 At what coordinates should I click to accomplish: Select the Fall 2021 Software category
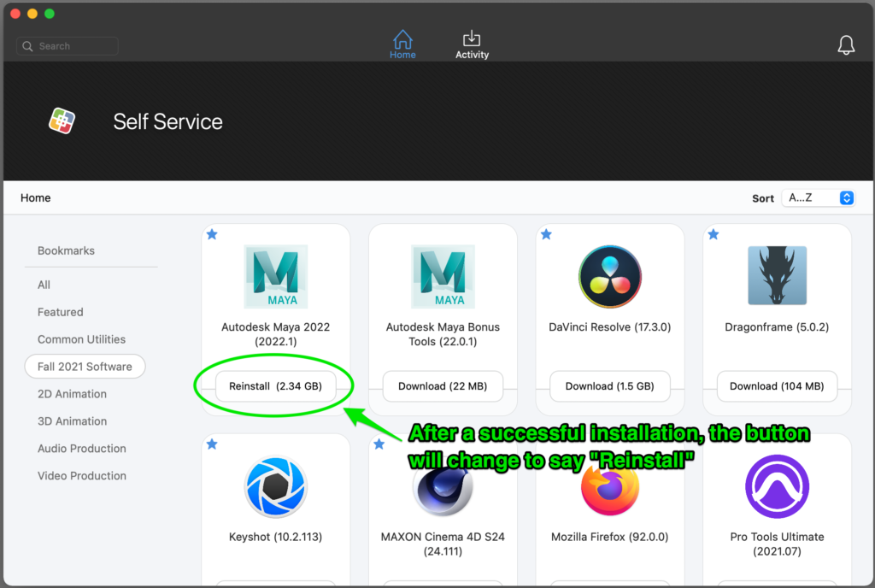pos(85,367)
